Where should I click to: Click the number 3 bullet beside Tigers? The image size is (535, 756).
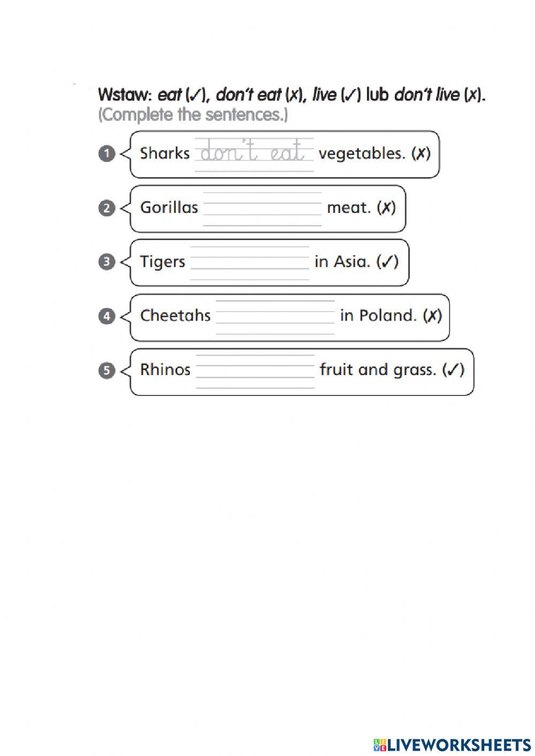[x=106, y=262]
